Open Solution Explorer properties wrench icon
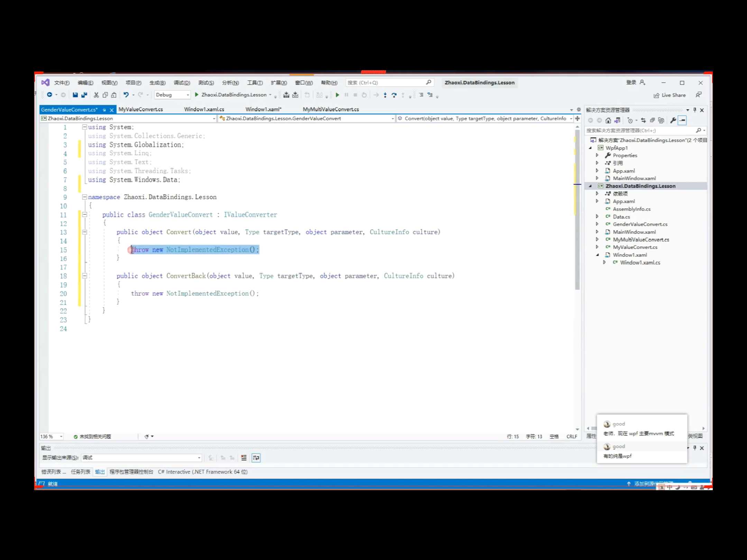The height and width of the screenshot is (560, 747). pos(673,120)
